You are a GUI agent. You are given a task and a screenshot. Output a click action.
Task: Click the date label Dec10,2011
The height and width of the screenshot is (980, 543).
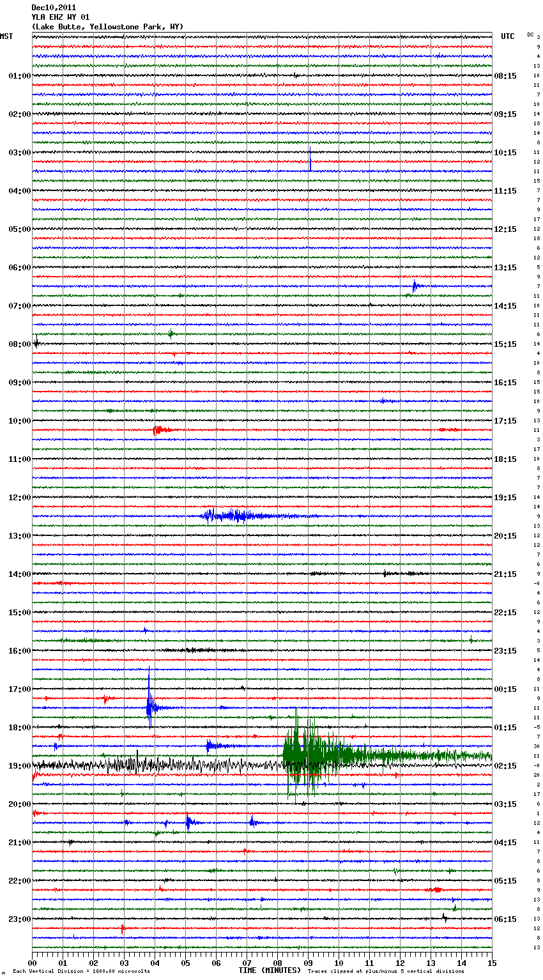pyautogui.click(x=54, y=8)
